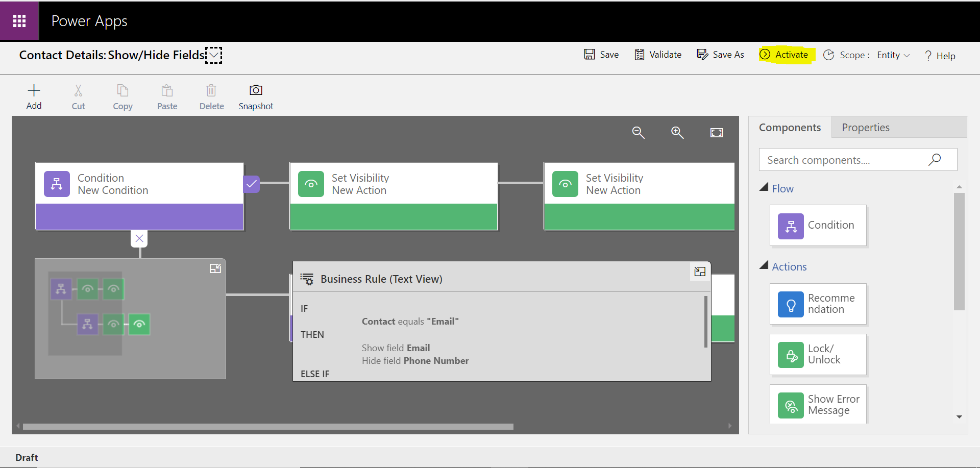Screen dimensions: 980x468
Task: Open Help
Action: pos(940,56)
